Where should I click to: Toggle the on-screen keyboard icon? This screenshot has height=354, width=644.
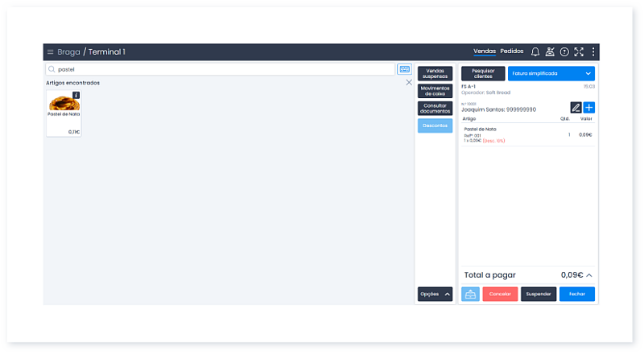404,70
